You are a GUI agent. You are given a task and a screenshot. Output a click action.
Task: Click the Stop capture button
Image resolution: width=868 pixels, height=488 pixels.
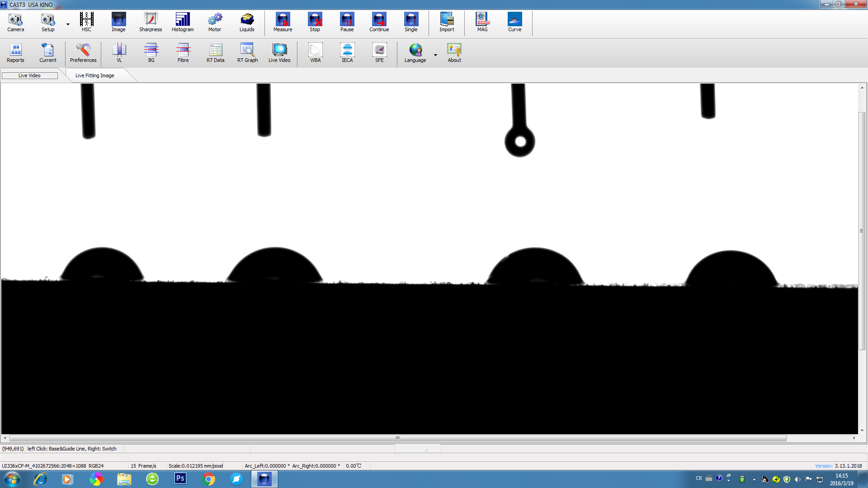coord(314,21)
